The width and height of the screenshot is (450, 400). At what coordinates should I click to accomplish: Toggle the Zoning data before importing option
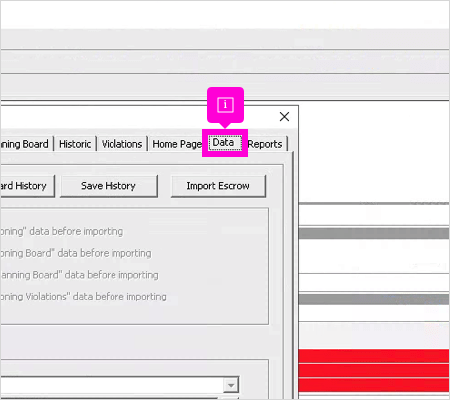point(62,231)
